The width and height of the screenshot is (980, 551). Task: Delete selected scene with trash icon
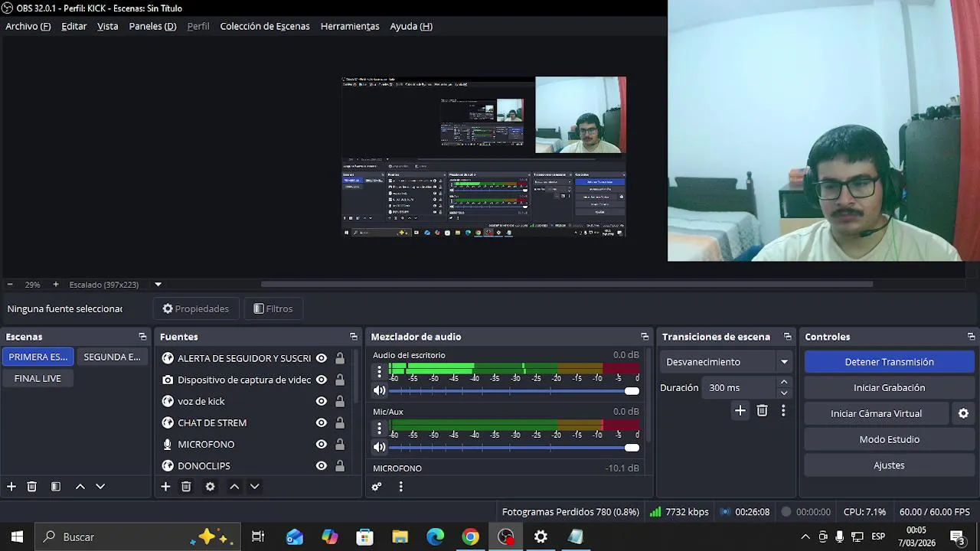[x=32, y=487]
